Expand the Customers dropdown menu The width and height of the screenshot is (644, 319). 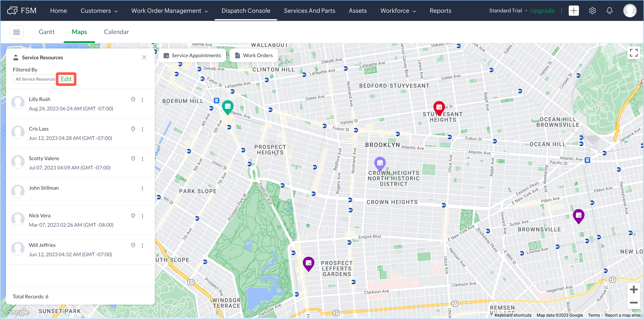tap(99, 11)
